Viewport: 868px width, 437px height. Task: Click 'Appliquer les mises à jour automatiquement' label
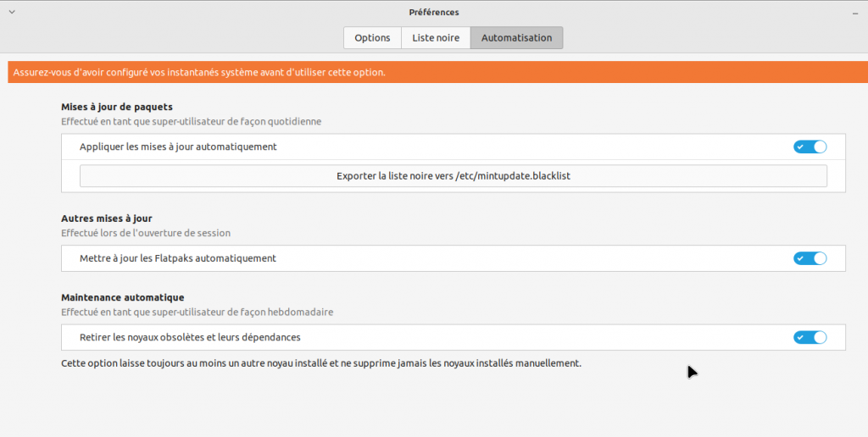(x=178, y=147)
